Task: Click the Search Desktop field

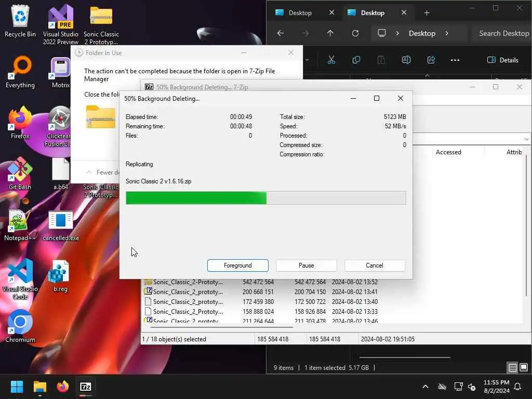Action: coord(501,33)
